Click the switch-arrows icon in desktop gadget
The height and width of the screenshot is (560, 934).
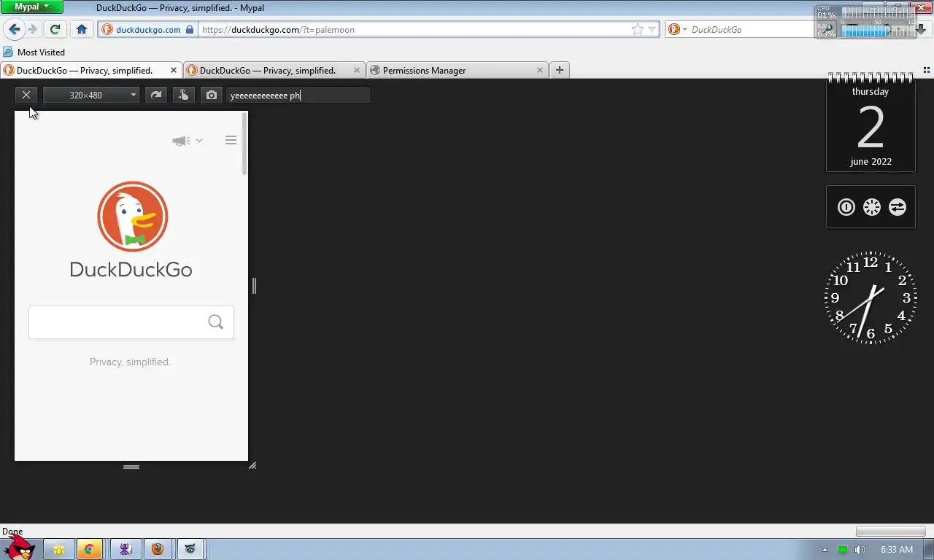tap(897, 207)
